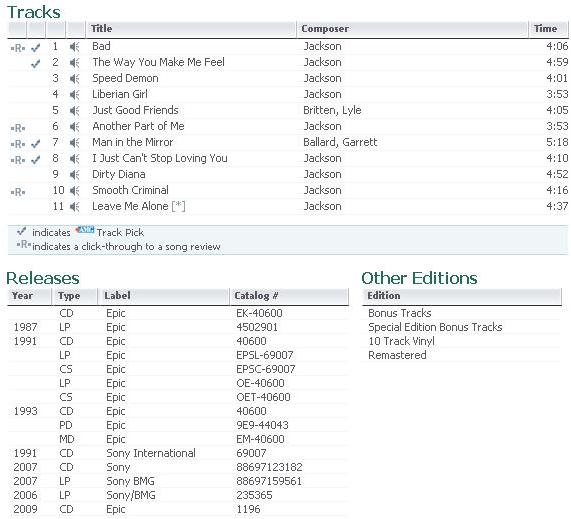The image size is (571, 519).
Task: Open the Liberian Girl track title
Action: pyautogui.click(x=120, y=94)
